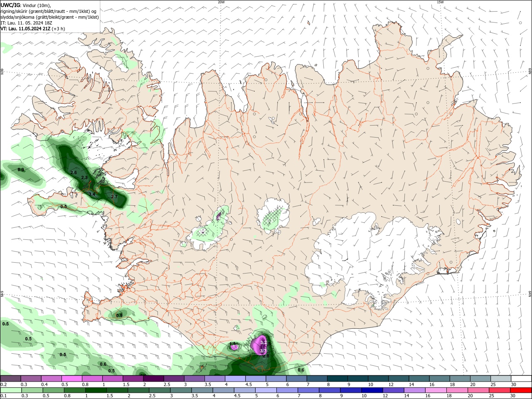Click the bright pink 0.5 swatch in the snow legend
Screen dimensions: 532x399
(71, 378)
